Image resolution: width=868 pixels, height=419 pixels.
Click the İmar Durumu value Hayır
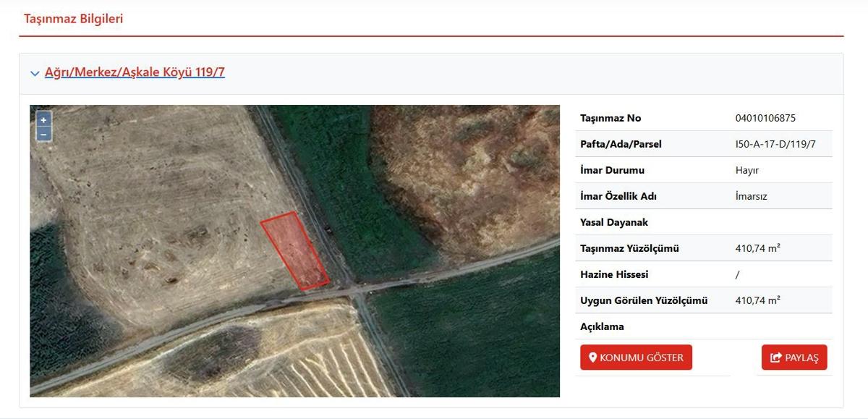tap(746, 170)
